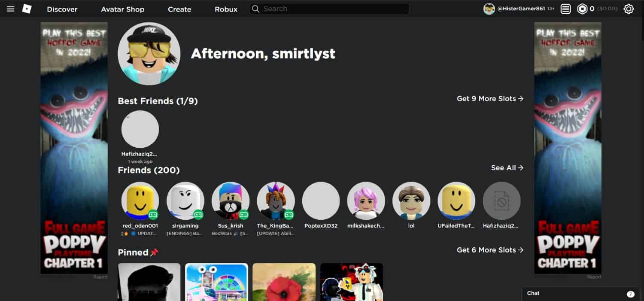The image size is (644, 301).
Task: Open PoptexXD32's blank friend avatar
Action: click(x=321, y=201)
